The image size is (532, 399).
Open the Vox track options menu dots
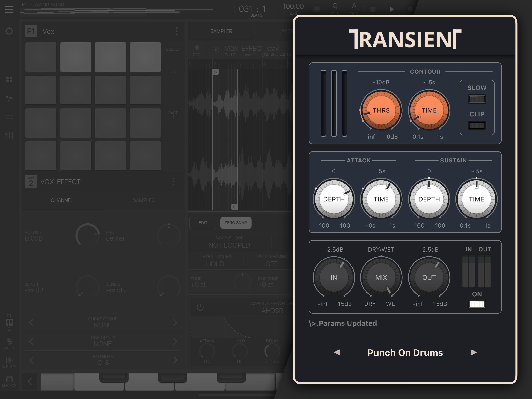(177, 31)
